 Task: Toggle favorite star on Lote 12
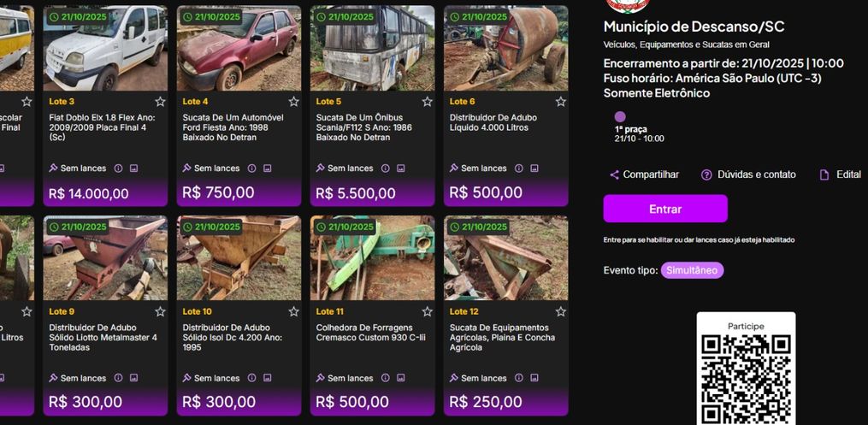coord(560,312)
